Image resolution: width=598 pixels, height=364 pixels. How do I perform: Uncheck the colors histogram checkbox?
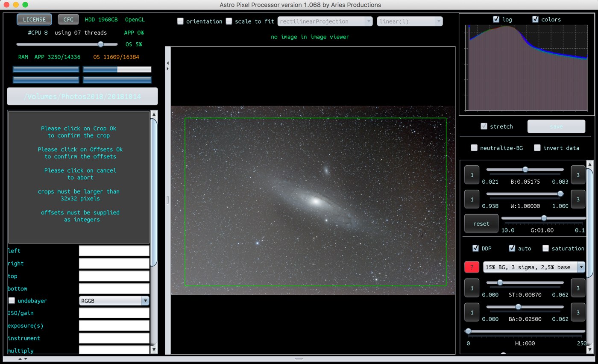pos(535,19)
